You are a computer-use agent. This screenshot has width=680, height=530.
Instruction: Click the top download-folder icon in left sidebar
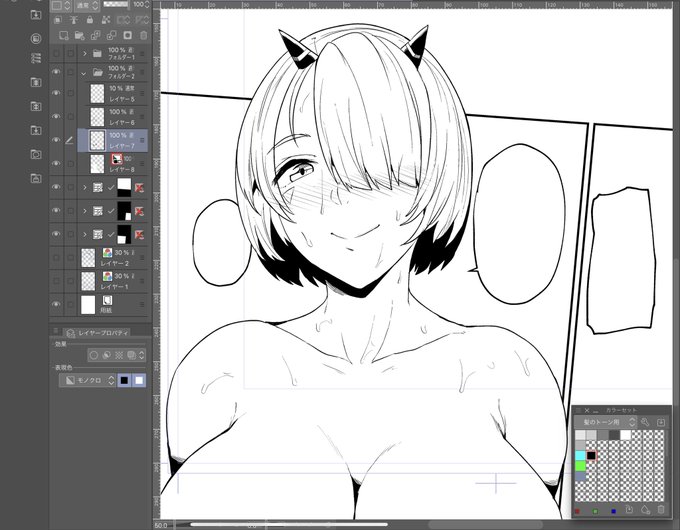[x=36, y=15]
